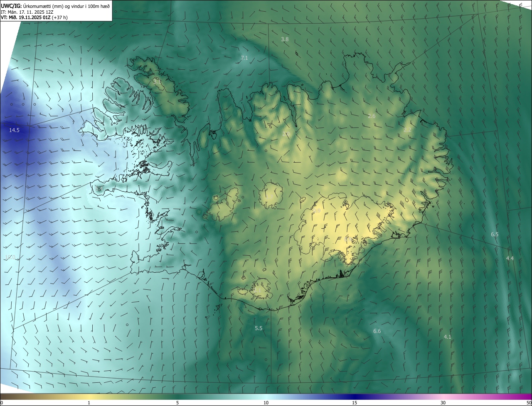The height and width of the screenshot is (406, 532).
Task: Click the map title 'Úrkomumætti (mm) og vindur í 100m hæð'
Action: pyautogui.click(x=66, y=6)
